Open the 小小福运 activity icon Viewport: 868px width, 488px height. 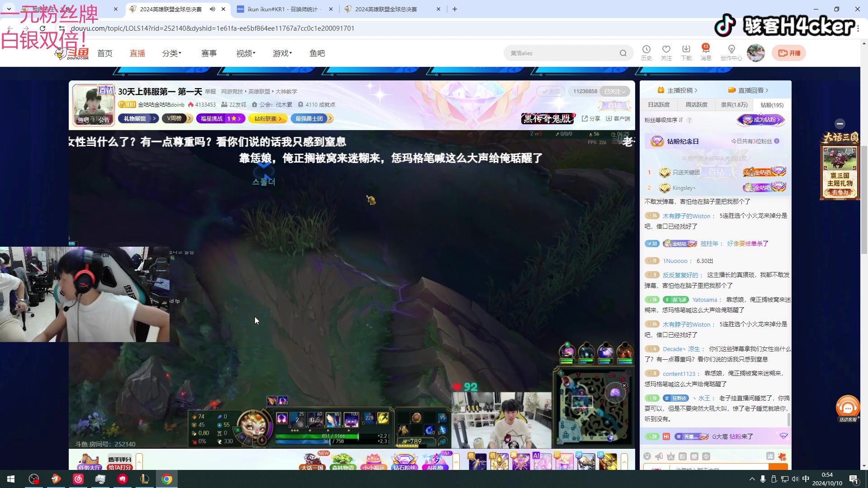pos(373,462)
